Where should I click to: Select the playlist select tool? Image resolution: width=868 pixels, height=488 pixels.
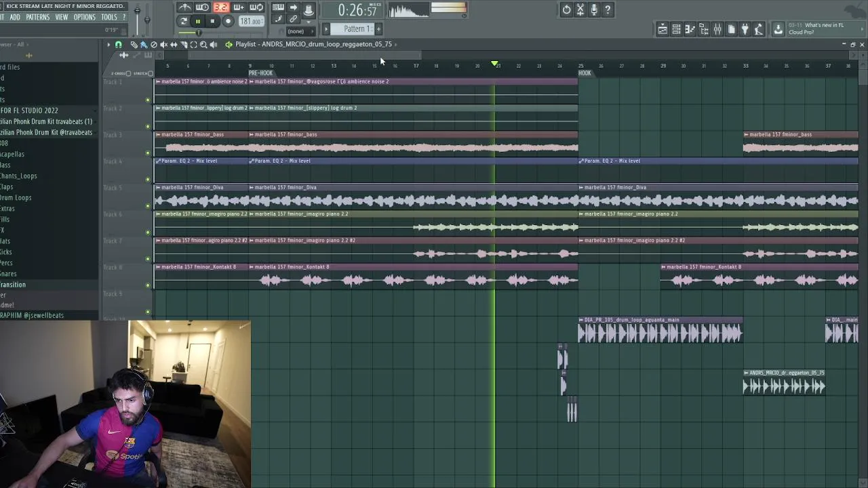(x=193, y=45)
